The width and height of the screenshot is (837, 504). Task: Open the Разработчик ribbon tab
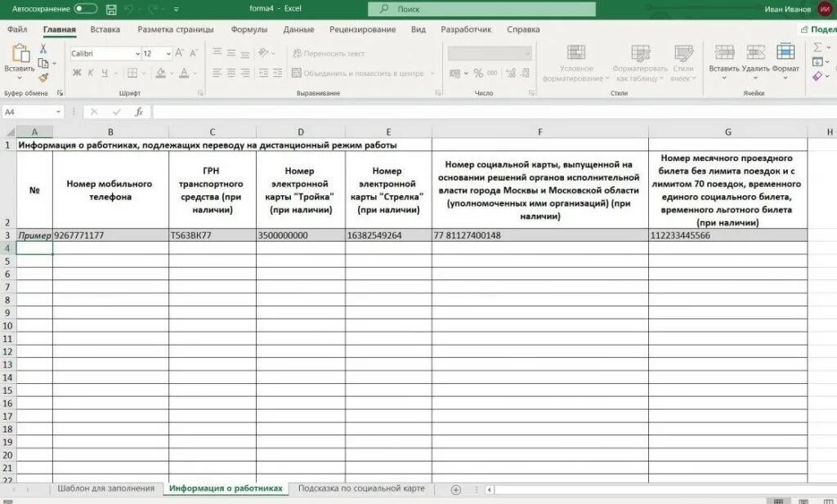(x=466, y=29)
